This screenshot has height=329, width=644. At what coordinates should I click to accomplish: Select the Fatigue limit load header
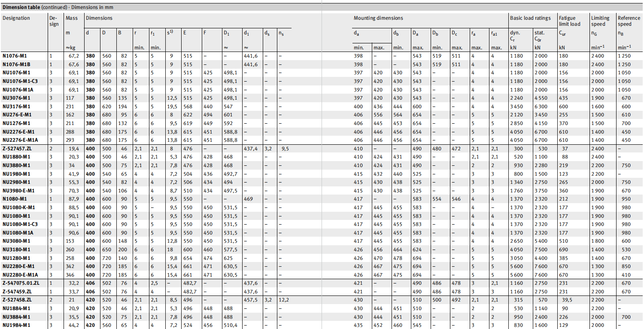tap(569, 21)
